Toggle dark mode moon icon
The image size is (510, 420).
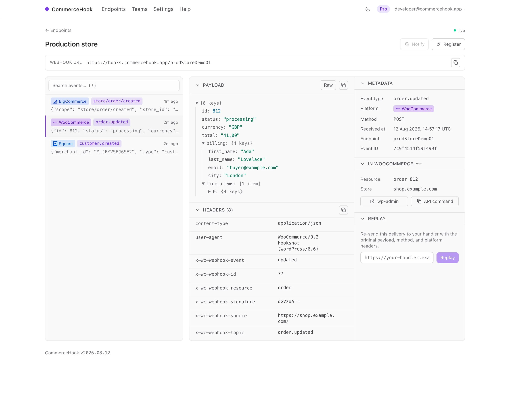[x=367, y=9]
